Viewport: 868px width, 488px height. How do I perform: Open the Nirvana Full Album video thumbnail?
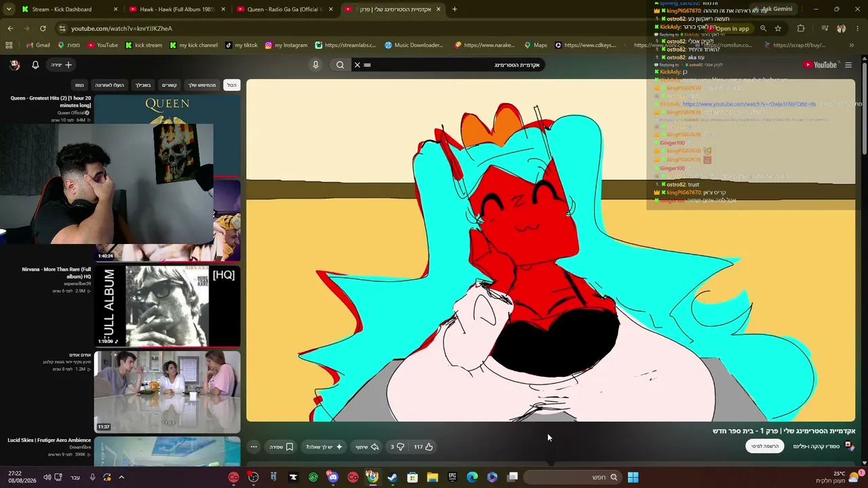click(167, 306)
